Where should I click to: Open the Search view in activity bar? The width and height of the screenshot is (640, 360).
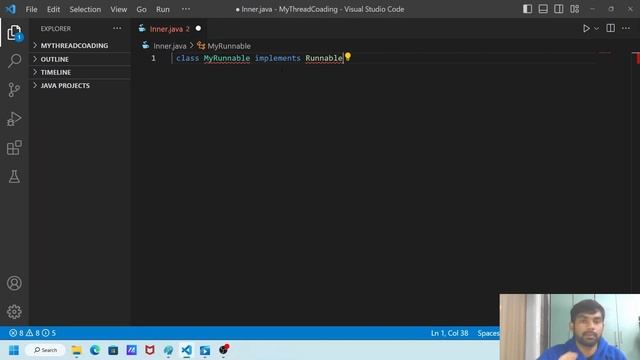(x=14, y=61)
